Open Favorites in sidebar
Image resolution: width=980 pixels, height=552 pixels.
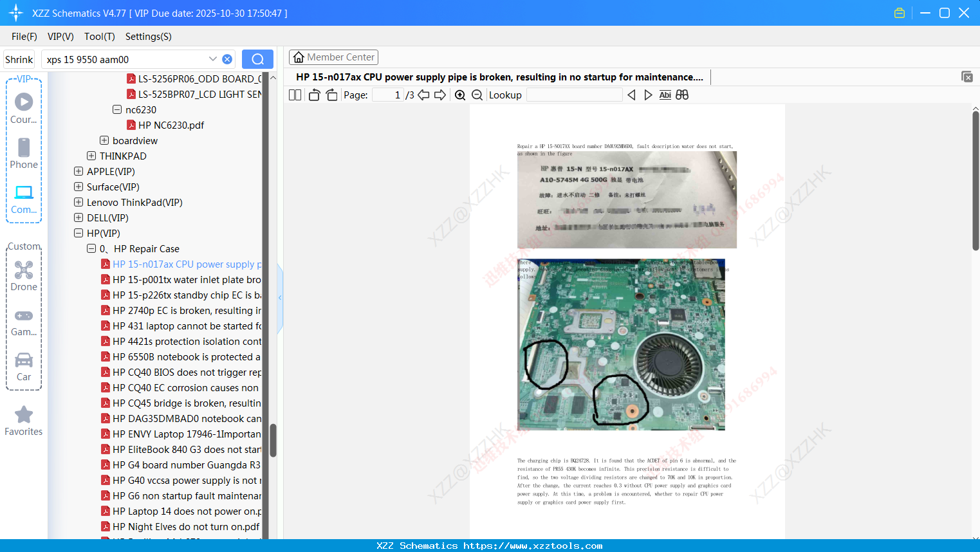coord(24,421)
